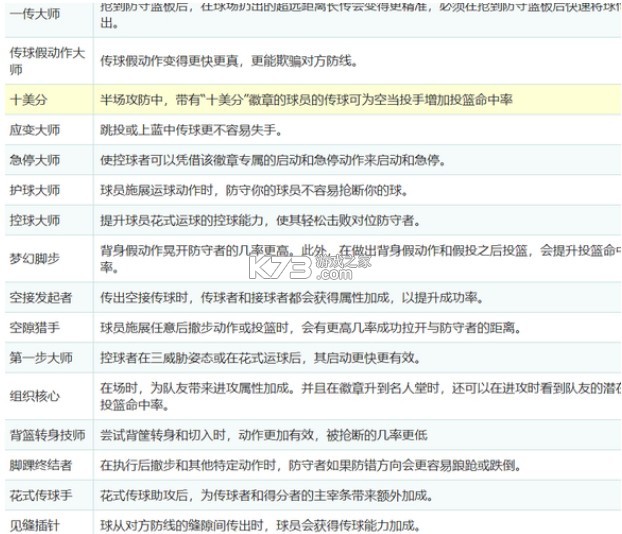Select the '护球大师' badge name
Viewport: 622px width, 534px height.
click(x=35, y=190)
